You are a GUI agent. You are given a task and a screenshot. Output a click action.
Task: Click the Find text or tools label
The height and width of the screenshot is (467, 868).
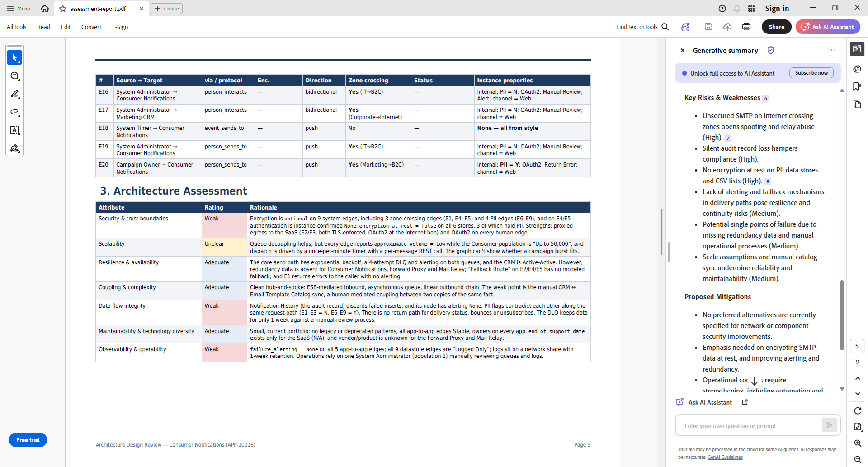point(637,27)
